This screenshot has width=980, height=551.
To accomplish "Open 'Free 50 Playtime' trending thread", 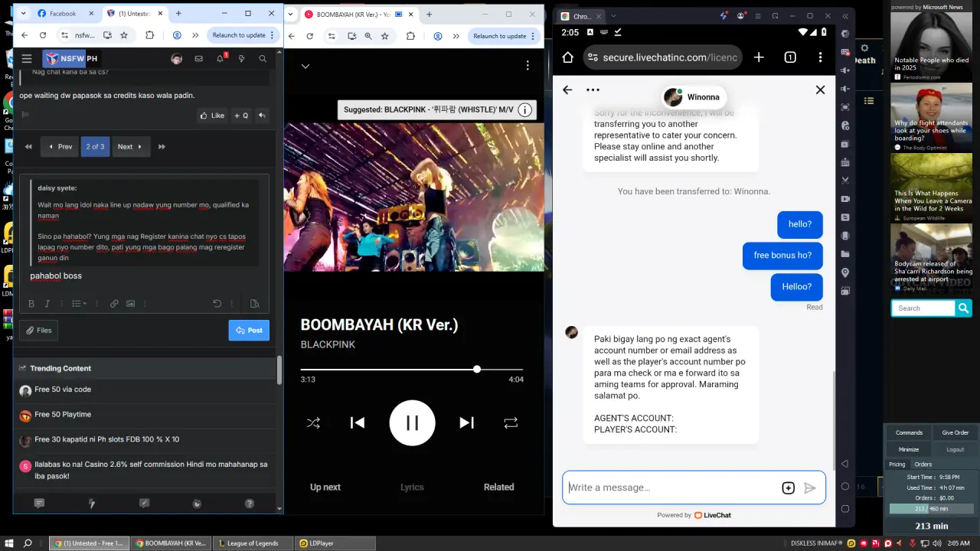I will click(x=63, y=414).
